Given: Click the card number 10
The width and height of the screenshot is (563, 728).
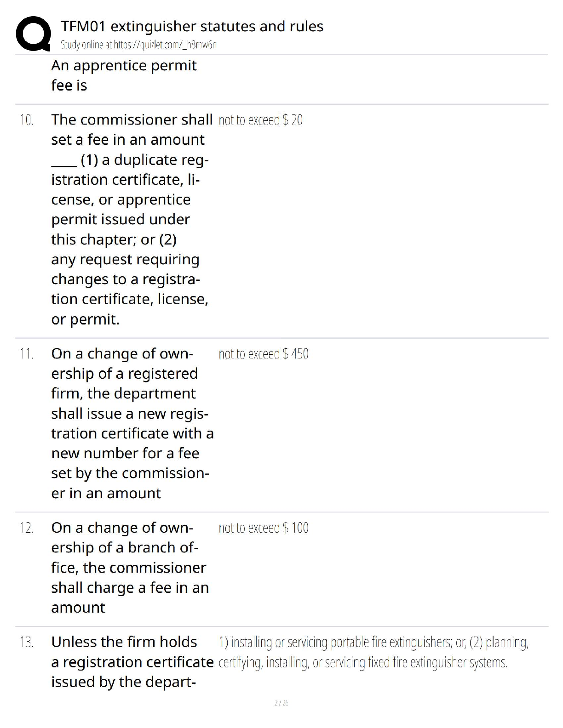Looking at the screenshot, I should pos(27,120).
